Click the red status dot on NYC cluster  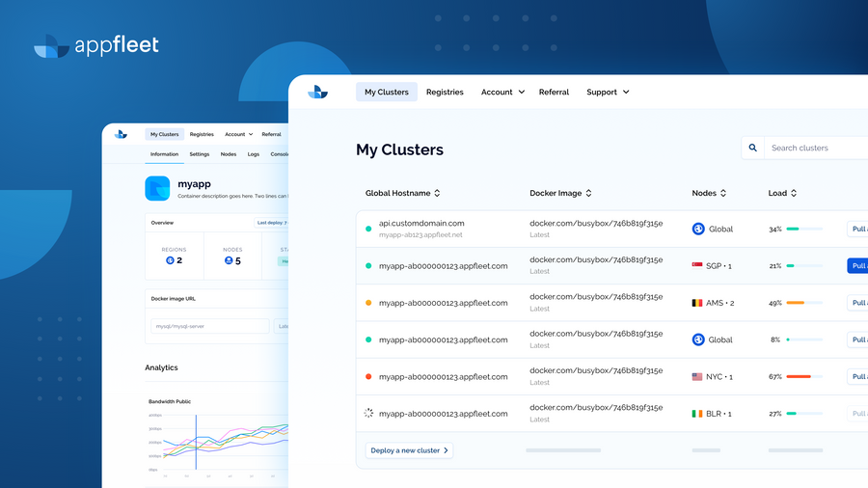(x=368, y=377)
